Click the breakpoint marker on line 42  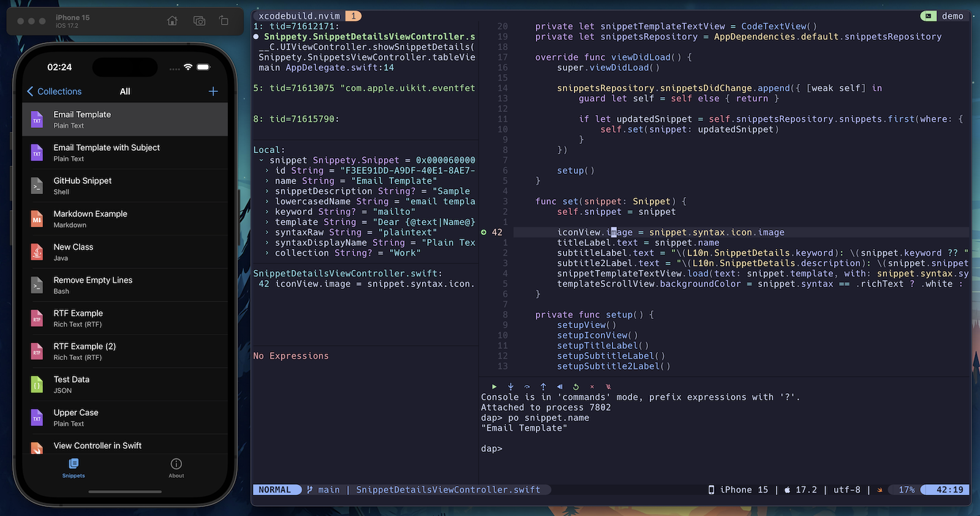[x=484, y=233]
